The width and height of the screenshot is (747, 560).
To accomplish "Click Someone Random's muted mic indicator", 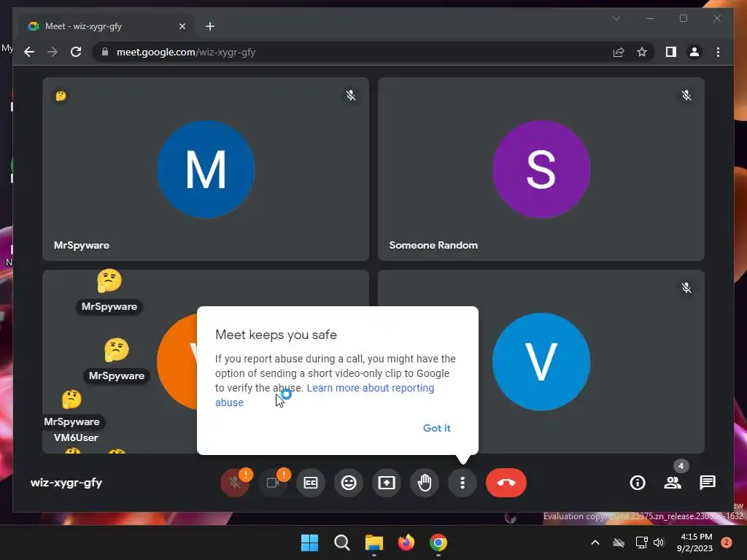I will 686,96.
